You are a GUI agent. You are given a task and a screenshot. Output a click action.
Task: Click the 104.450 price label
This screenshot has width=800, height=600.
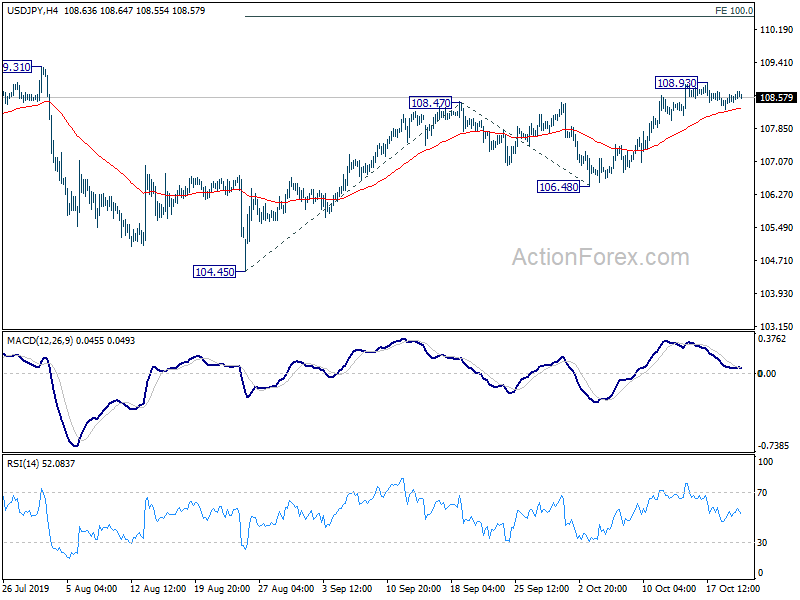tap(215, 272)
